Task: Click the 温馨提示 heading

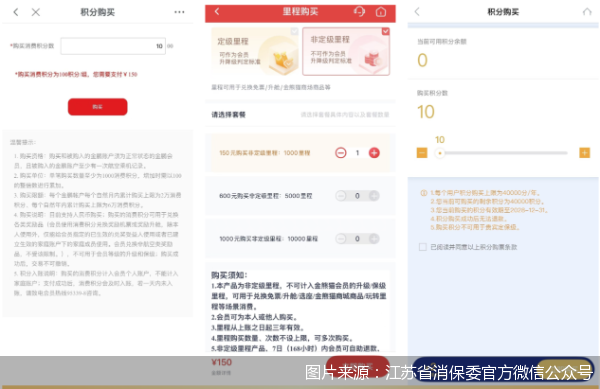Action: coord(23,142)
